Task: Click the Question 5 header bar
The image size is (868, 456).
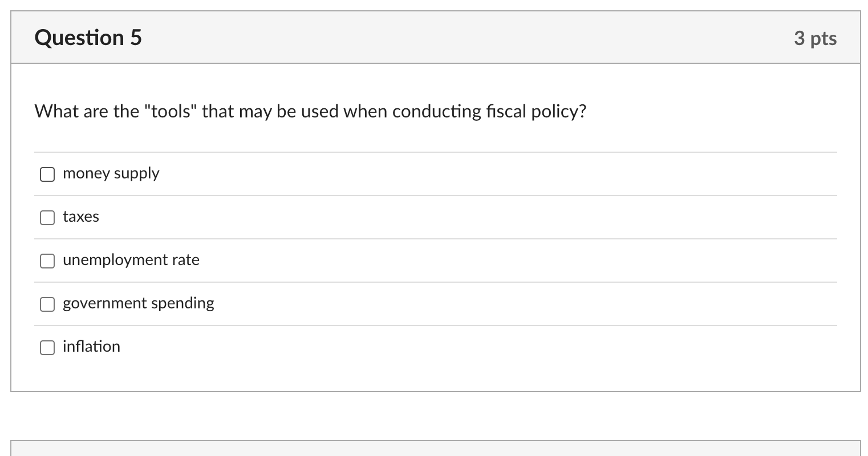Action: click(x=433, y=37)
